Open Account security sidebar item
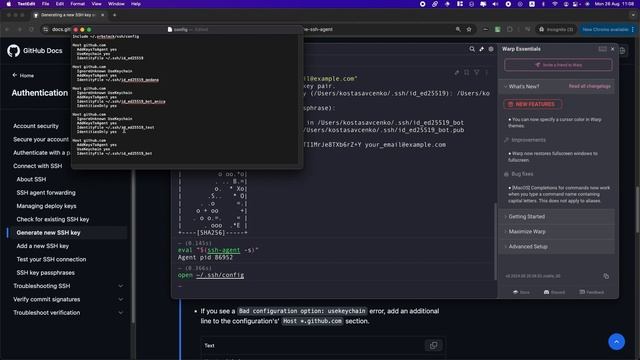 point(36,126)
